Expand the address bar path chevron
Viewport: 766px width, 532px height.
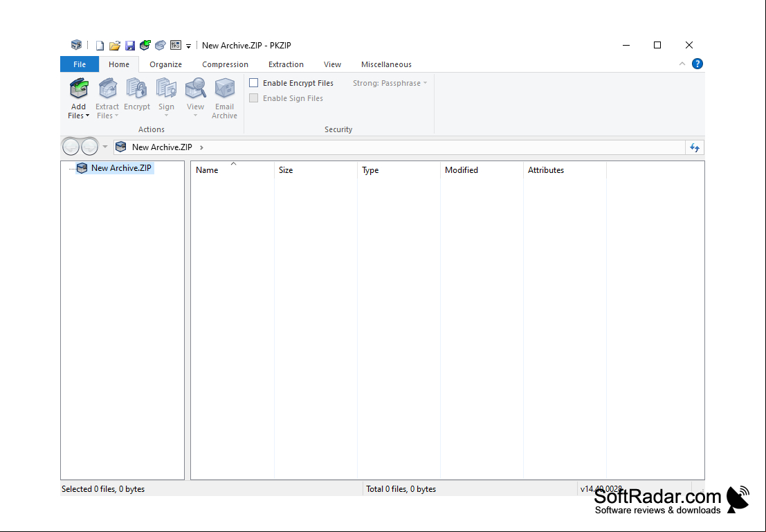[201, 147]
